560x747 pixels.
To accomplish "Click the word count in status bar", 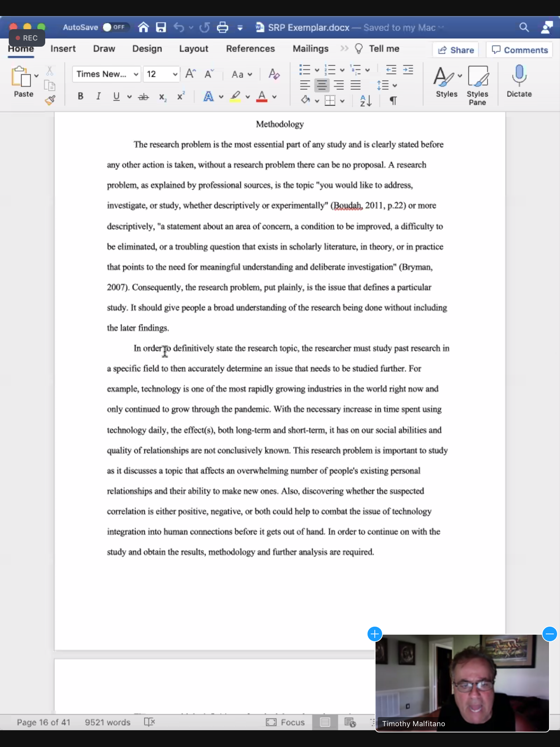I will (x=107, y=722).
